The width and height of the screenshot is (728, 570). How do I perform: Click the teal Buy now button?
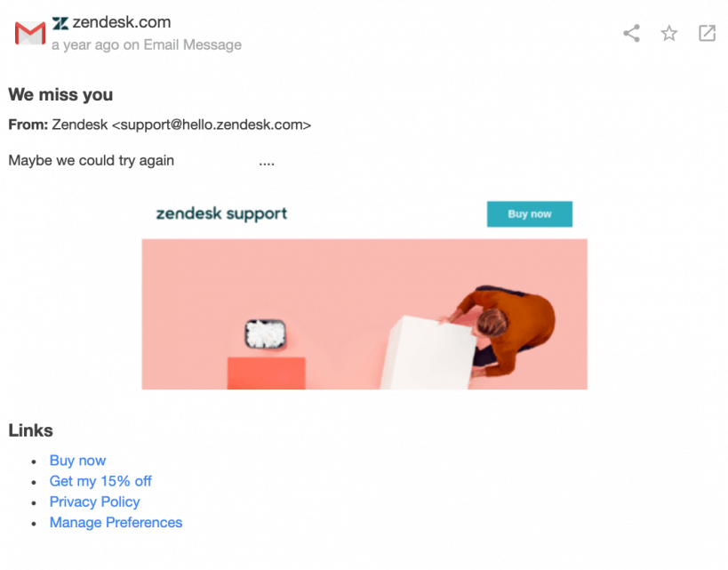[529, 214]
